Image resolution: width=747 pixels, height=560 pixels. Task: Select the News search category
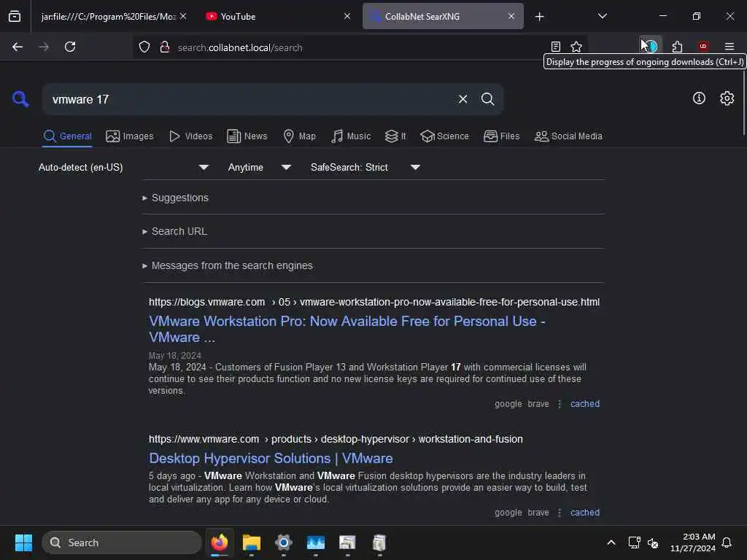(247, 136)
